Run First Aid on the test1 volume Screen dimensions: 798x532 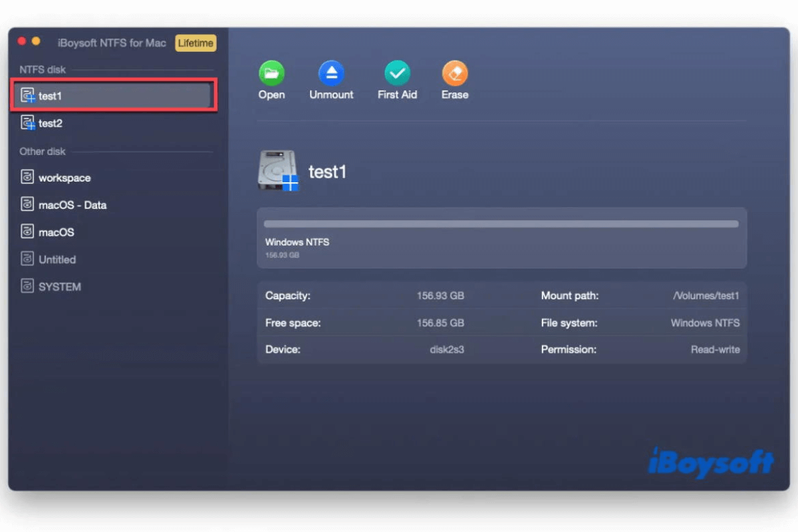(x=396, y=73)
